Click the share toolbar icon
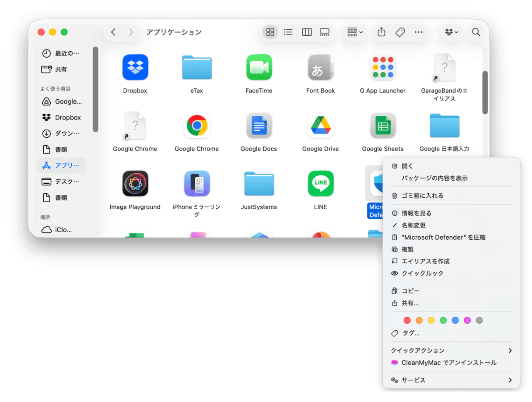This screenshot has height=402, width=532. (381, 32)
